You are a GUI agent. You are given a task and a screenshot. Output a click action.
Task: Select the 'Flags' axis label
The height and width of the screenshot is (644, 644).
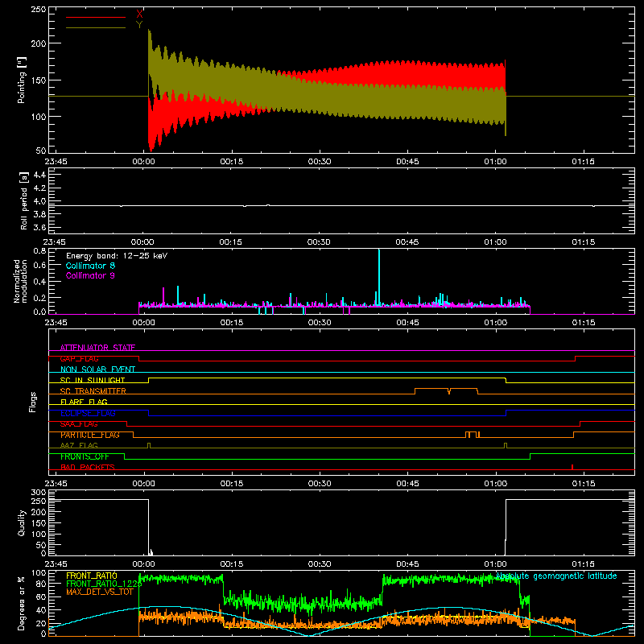[x=33, y=402]
